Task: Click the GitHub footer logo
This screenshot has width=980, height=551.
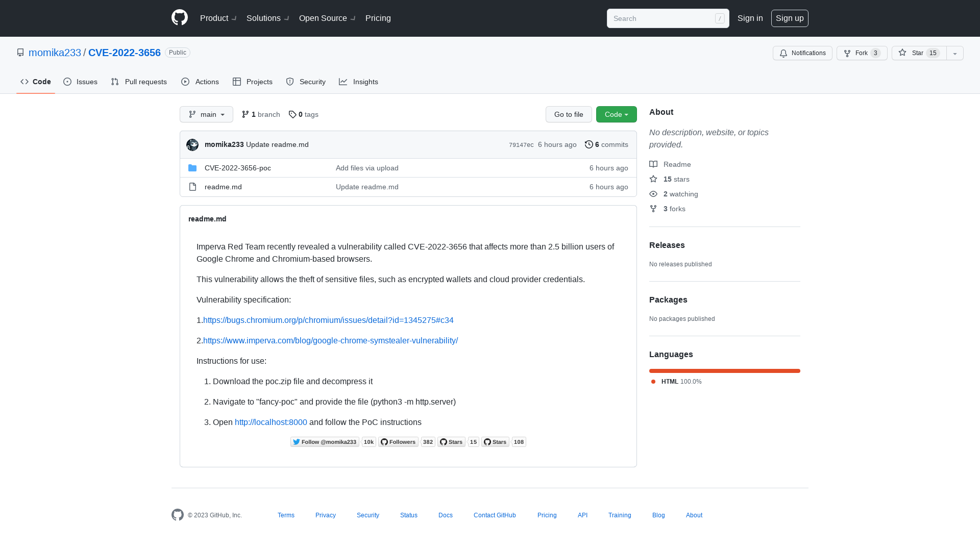Action: click(178, 515)
